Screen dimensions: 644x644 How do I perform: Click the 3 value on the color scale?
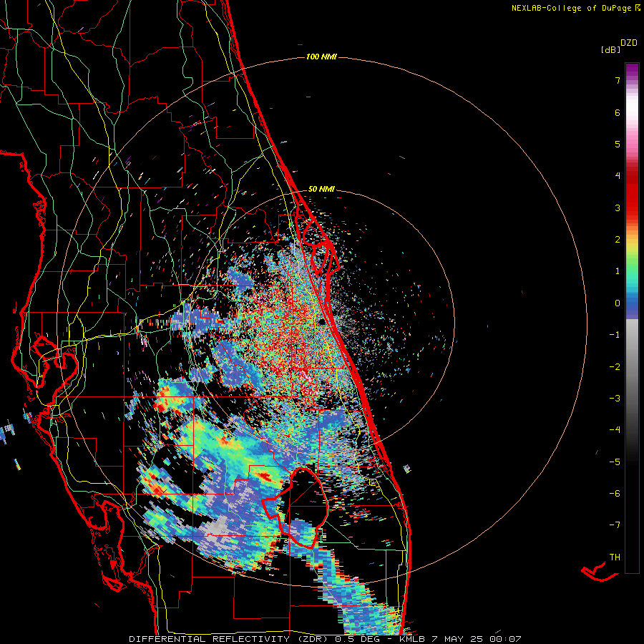(x=618, y=208)
